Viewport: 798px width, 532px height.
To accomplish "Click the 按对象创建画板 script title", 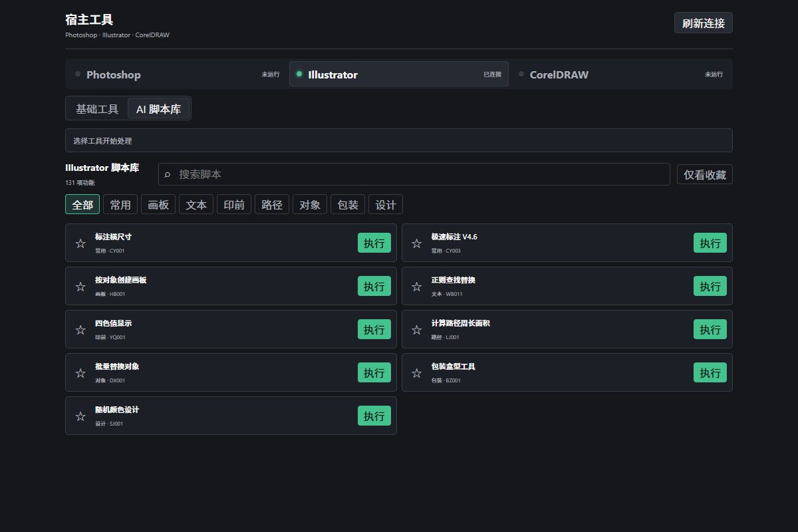I will point(121,280).
